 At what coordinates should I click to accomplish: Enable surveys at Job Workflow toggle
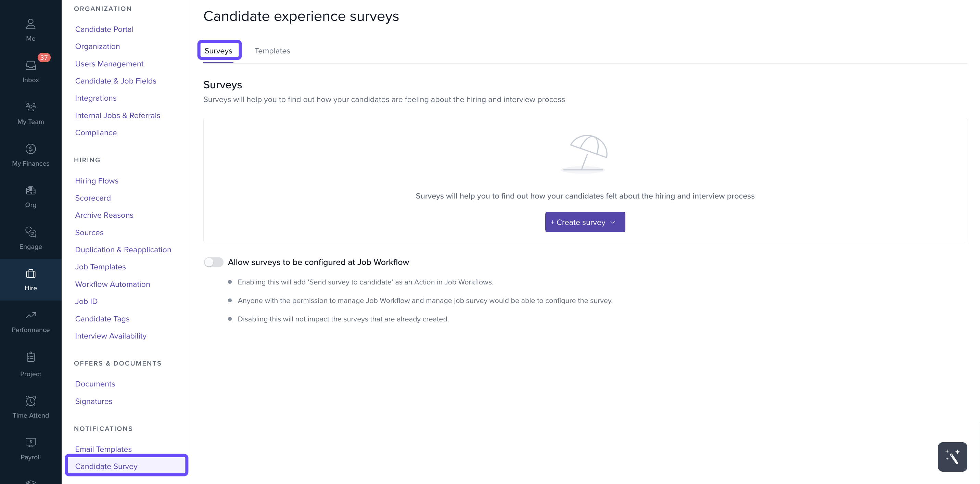tap(214, 262)
